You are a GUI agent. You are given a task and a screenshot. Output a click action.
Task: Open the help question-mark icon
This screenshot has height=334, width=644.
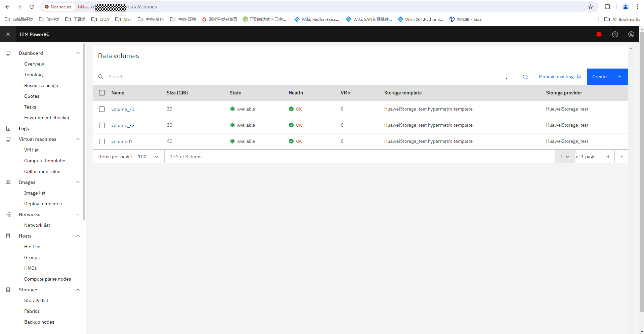tap(615, 34)
